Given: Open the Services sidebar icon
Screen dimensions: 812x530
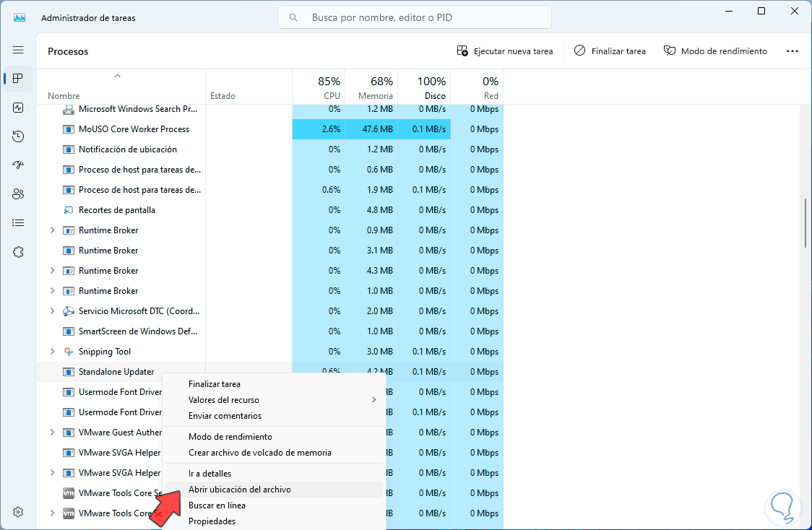Looking at the screenshot, I should click(x=18, y=252).
